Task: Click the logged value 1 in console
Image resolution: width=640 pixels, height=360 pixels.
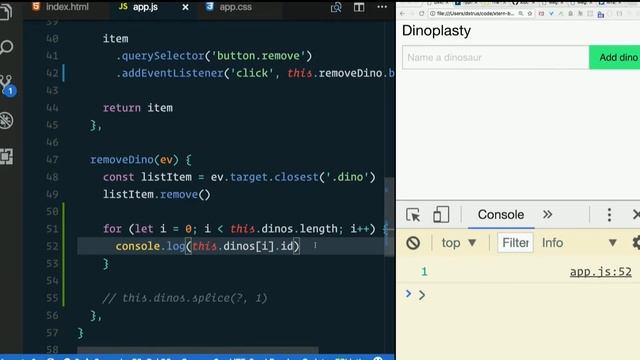Action: tap(424, 272)
